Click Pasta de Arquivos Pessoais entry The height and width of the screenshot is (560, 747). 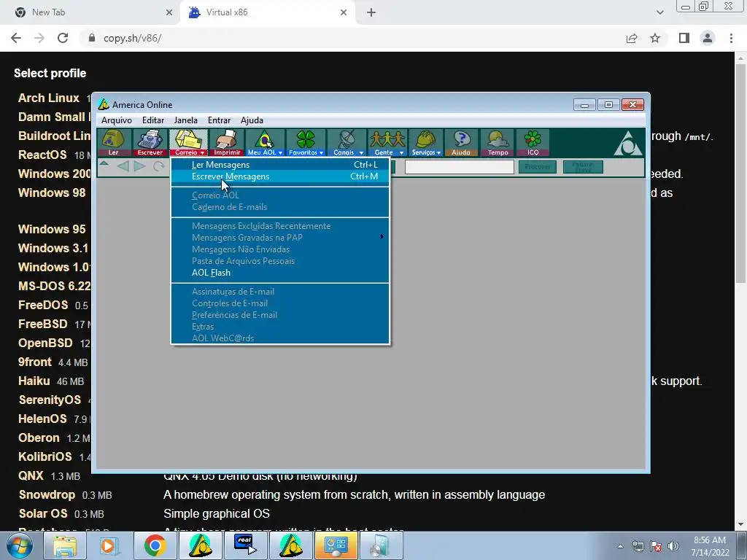280,261
